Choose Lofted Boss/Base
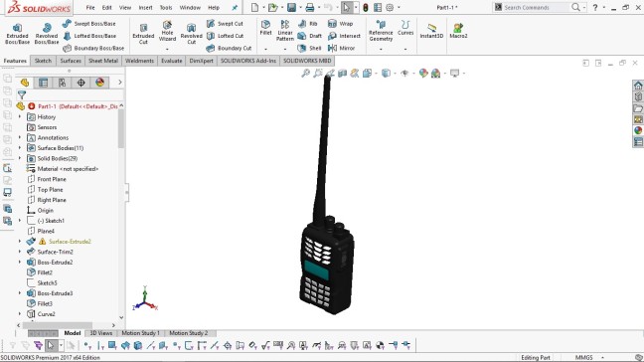 [89, 36]
